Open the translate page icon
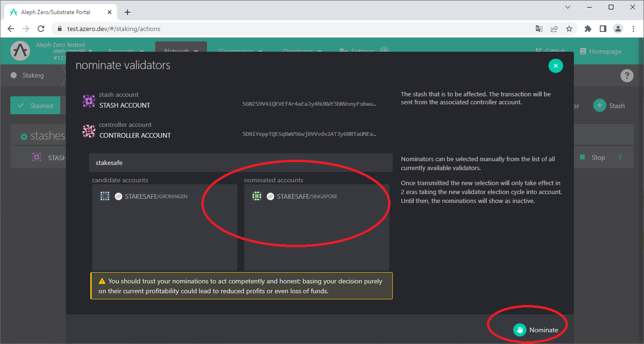 [539, 29]
